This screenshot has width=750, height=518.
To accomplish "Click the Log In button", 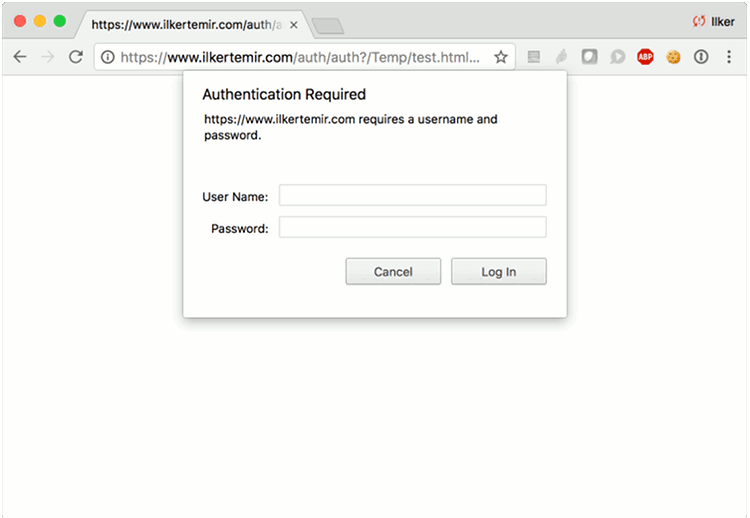I will (x=499, y=272).
